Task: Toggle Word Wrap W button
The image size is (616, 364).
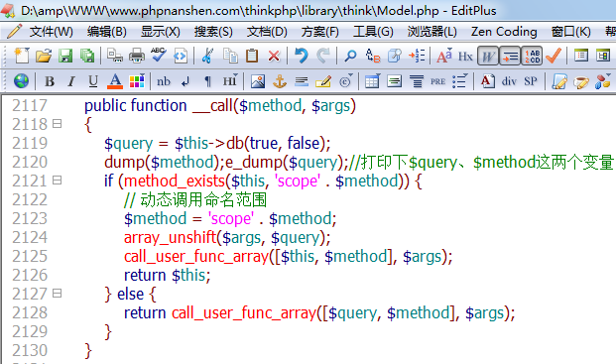Action: tap(488, 56)
